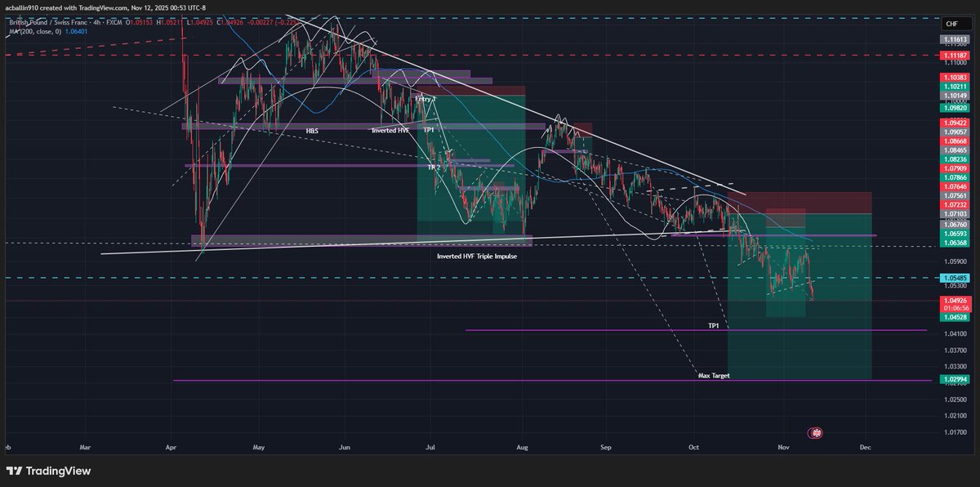Select the Max Target annotation label
The height and width of the screenshot is (487, 980).
(713, 377)
